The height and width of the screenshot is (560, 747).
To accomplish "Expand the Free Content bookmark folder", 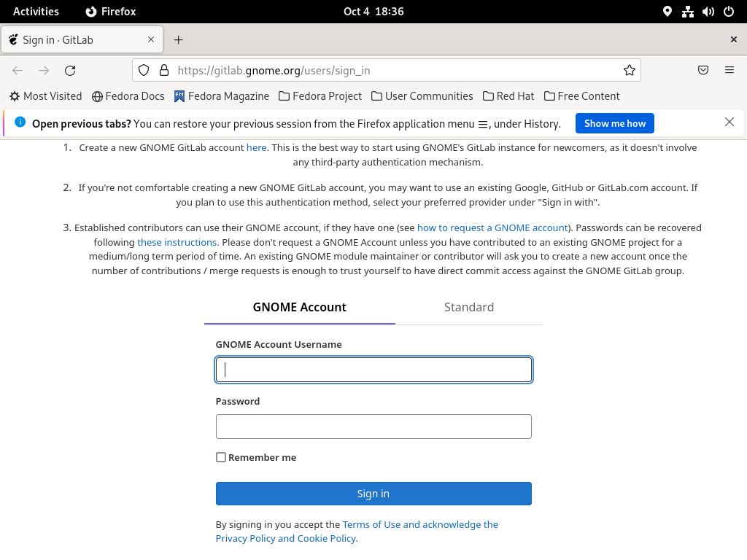I will point(581,96).
